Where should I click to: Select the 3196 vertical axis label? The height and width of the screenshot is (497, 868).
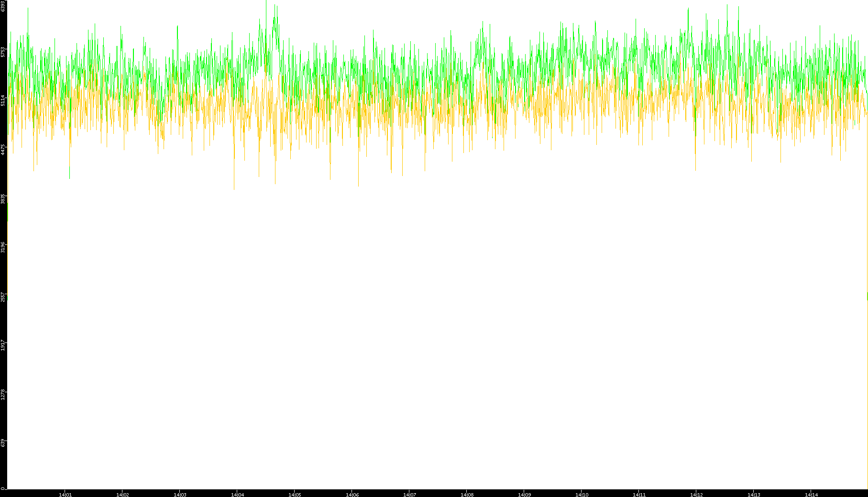coord(3,247)
